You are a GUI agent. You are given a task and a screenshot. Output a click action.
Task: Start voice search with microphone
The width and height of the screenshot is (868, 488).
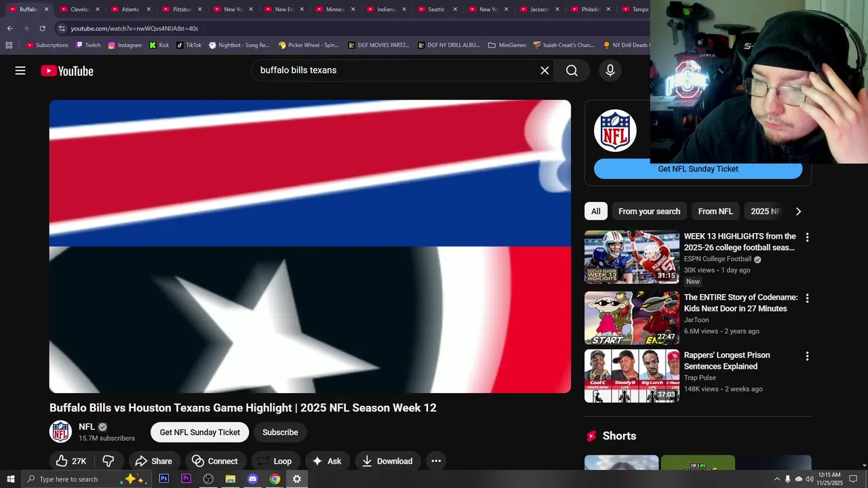point(610,70)
